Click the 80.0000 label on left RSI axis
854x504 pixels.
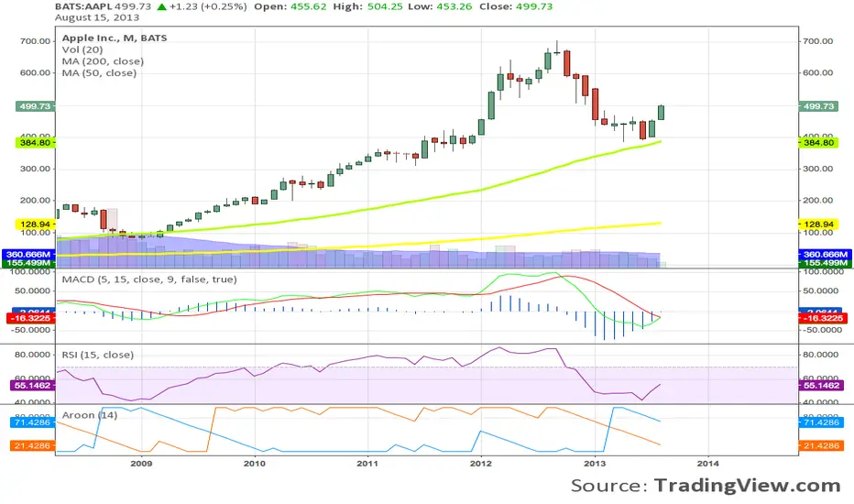33,355
